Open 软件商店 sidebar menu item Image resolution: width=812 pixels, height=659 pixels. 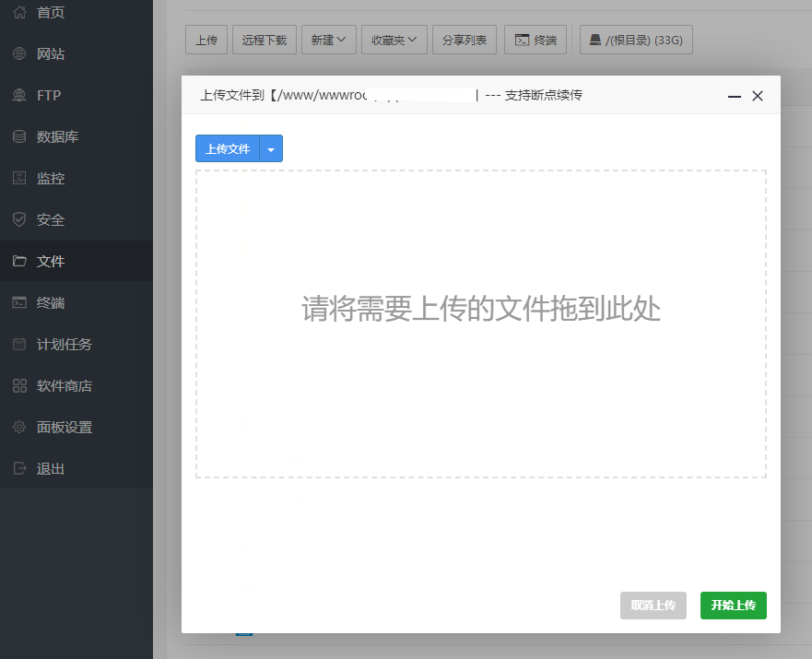(65, 385)
